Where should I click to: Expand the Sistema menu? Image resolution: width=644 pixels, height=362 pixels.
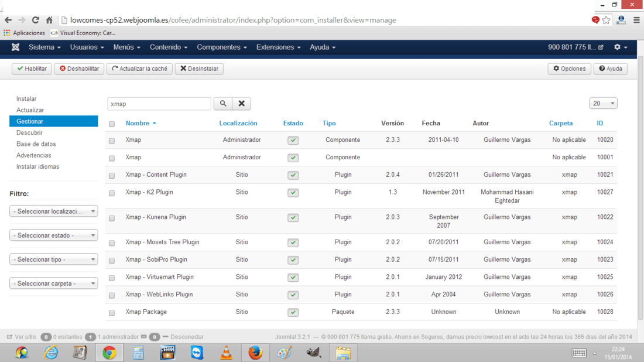44,47
